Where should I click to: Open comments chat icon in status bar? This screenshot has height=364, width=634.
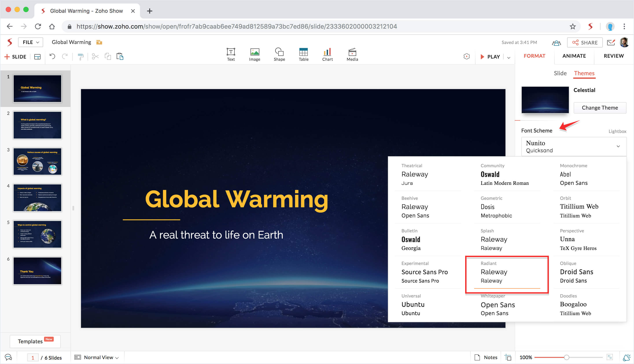point(8,357)
